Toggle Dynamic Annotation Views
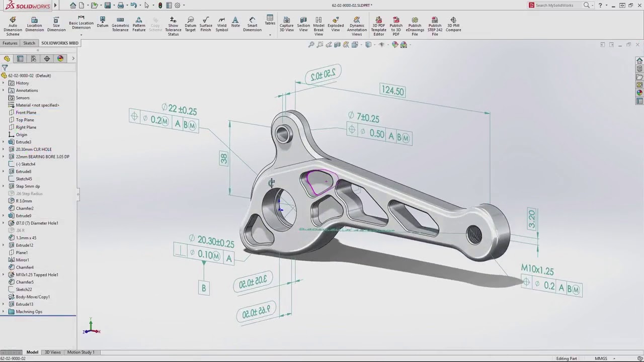 (357, 26)
